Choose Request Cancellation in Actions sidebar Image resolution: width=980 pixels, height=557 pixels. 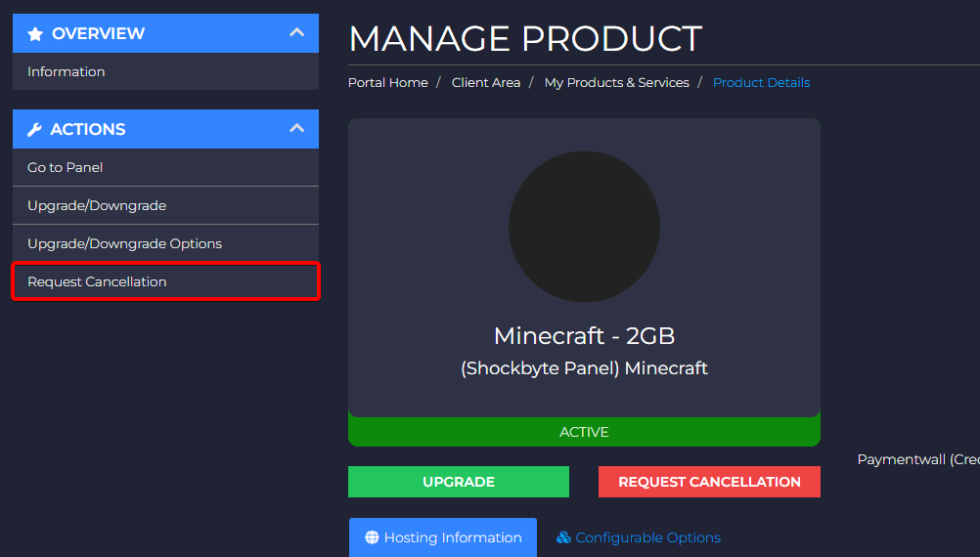point(165,281)
